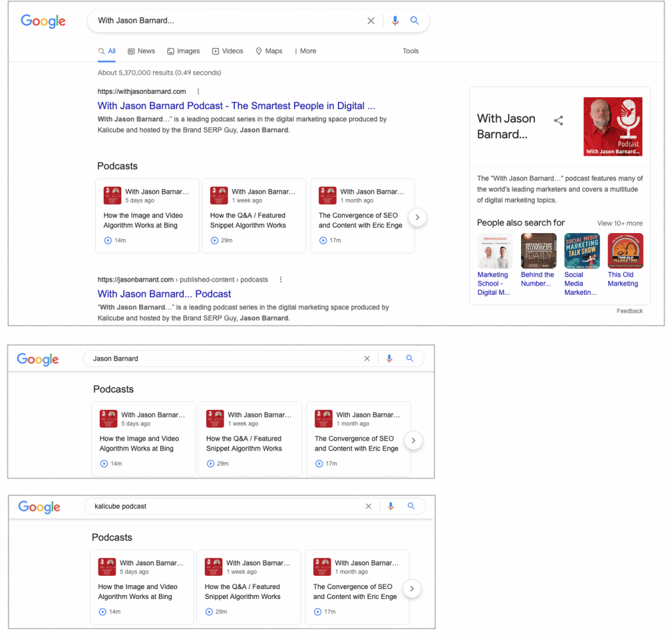Screen dimensions: 672x637
Task: Click the https://withjasonbarnard.com URL text
Action: pyautogui.click(x=142, y=91)
